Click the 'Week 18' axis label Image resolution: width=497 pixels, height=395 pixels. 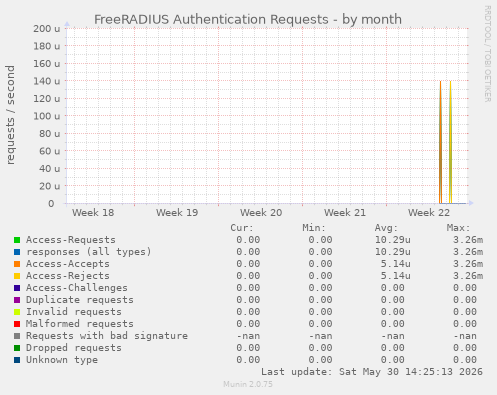tap(93, 213)
